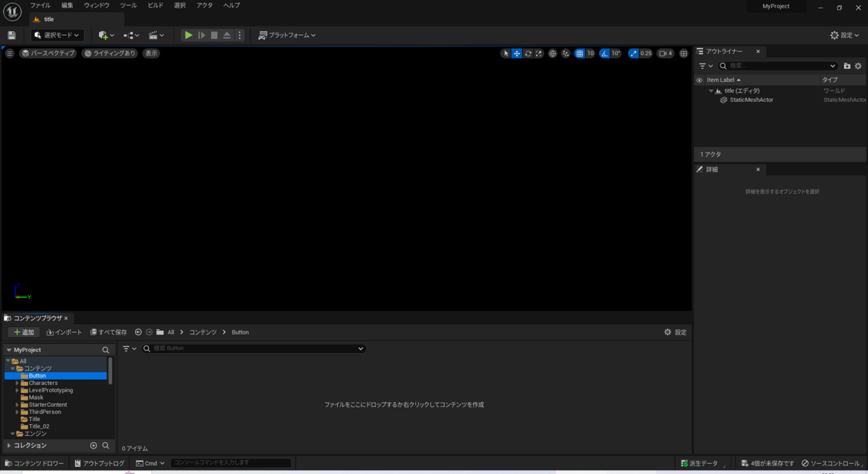Select the rotate gizmo tool
The width and height of the screenshot is (868, 474).
coord(528,54)
